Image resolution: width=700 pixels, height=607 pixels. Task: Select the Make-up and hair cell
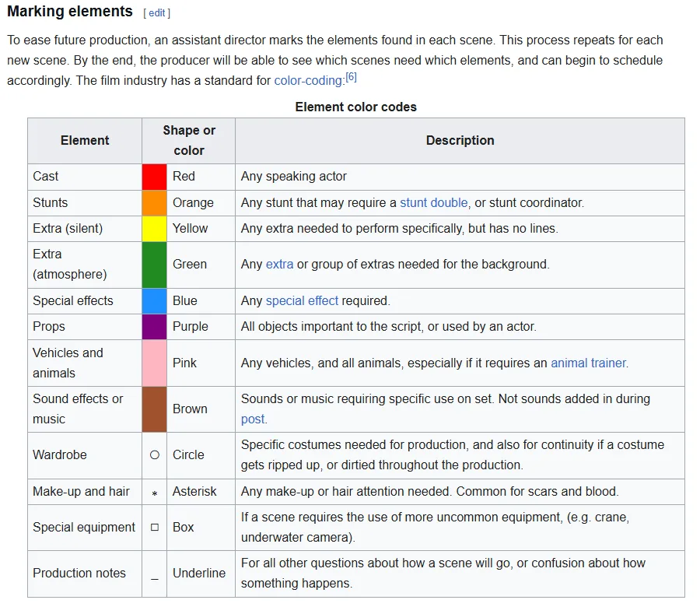pyautogui.click(x=85, y=492)
